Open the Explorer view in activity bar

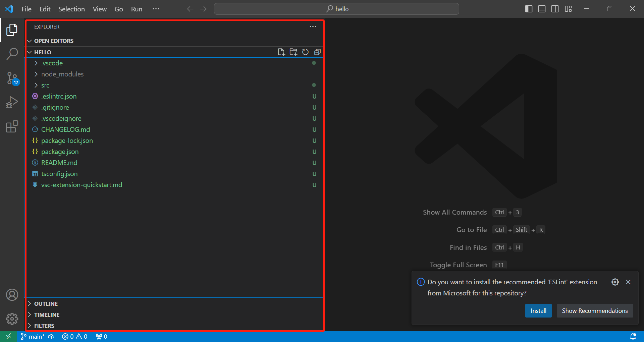(x=12, y=30)
